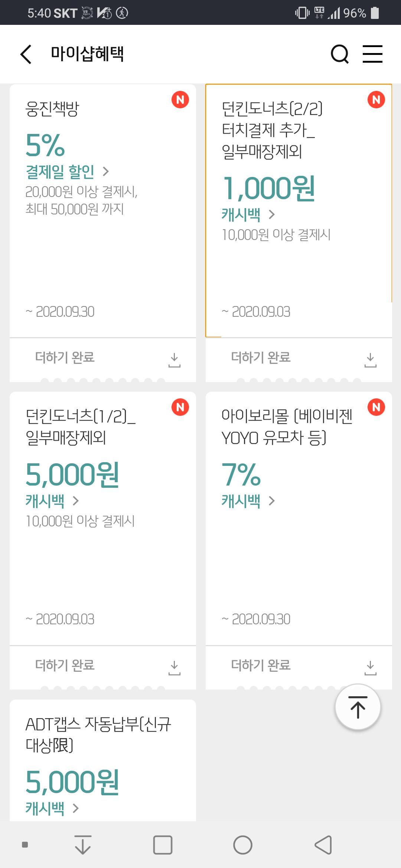This screenshot has height=868, width=401.
Task: Open search with magnifier icon
Action: point(339,55)
